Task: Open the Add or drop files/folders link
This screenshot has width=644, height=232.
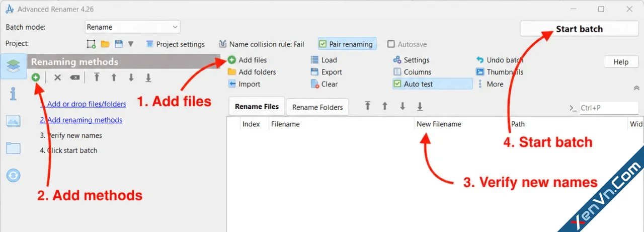Action: (x=83, y=104)
